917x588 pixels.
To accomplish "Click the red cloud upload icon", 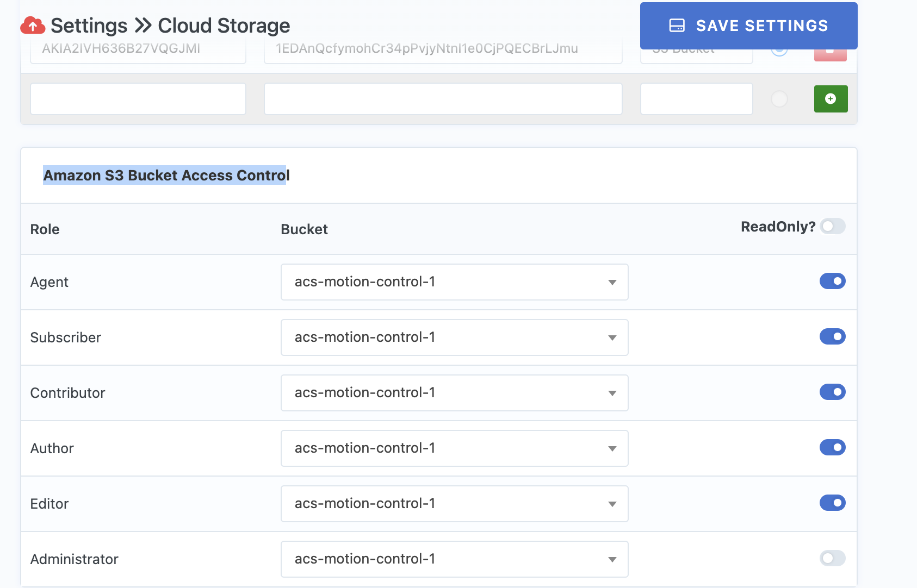I will [x=33, y=25].
